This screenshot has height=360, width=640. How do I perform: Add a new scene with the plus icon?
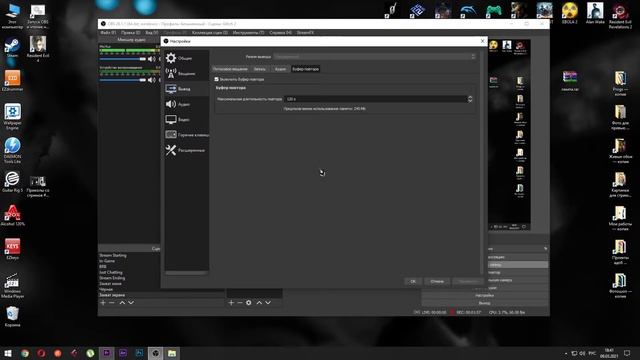103,302
